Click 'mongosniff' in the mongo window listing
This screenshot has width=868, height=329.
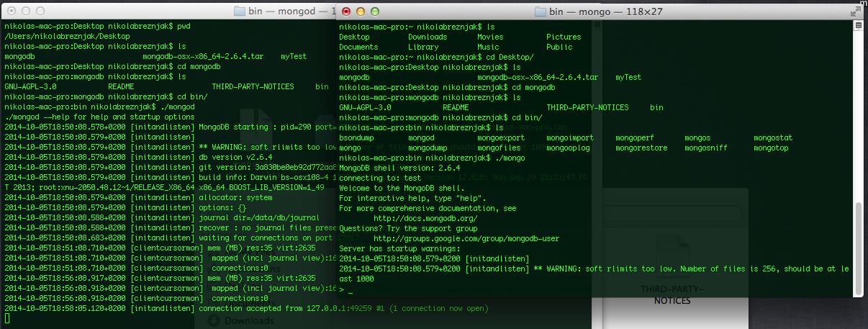706,148
